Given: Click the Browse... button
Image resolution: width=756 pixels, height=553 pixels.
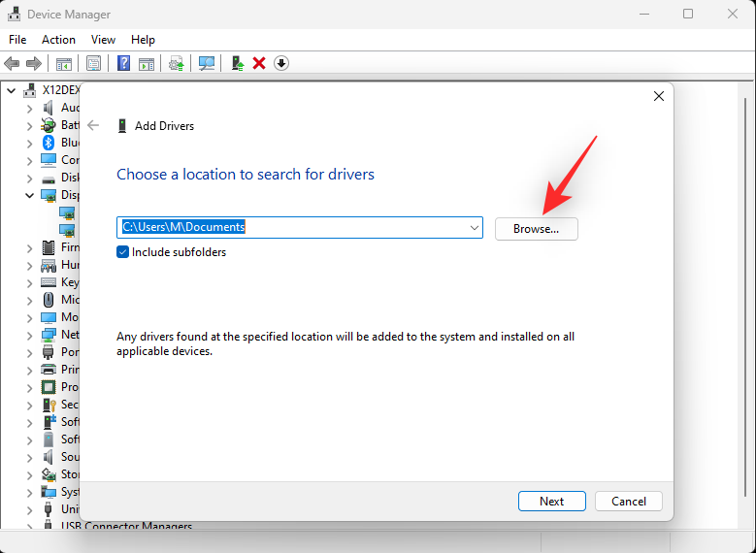Looking at the screenshot, I should (536, 229).
